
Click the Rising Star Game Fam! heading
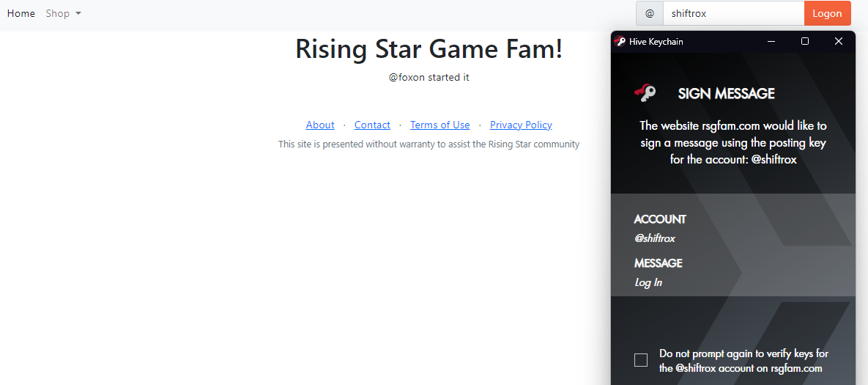click(x=429, y=48)
